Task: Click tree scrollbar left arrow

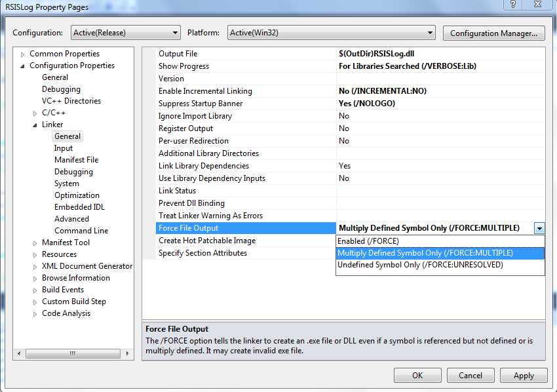Action: (19, 353)
